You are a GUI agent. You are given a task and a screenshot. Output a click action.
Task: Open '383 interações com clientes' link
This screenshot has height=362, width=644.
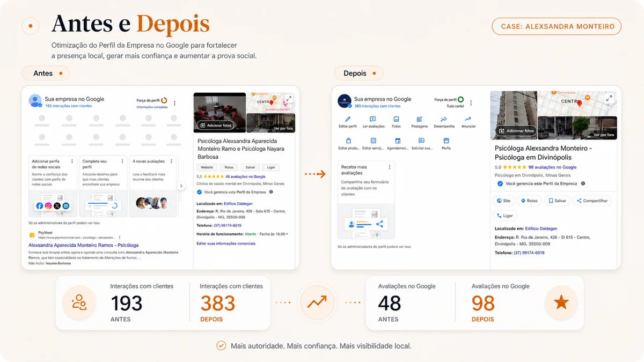[378, 106]
